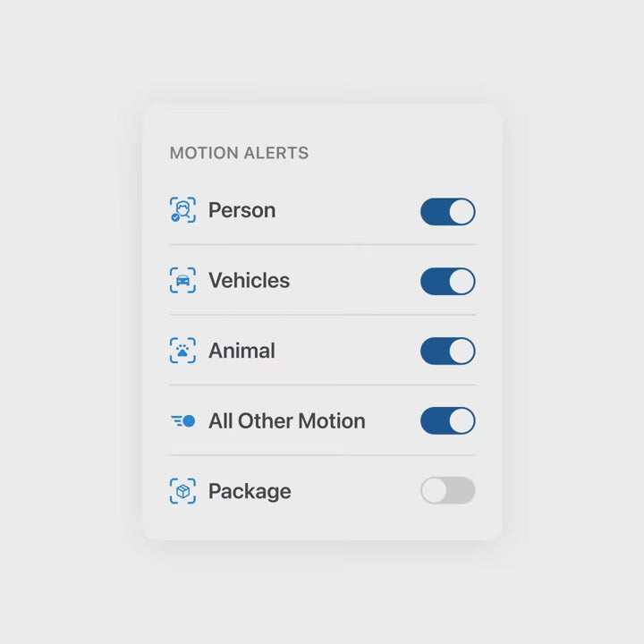Click the All Other Motion icon

coord(182,420)
